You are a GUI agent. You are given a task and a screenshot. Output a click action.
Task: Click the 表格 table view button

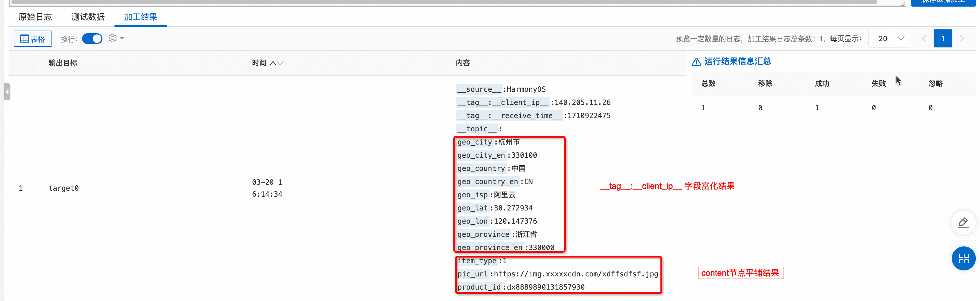pos(33,39)
